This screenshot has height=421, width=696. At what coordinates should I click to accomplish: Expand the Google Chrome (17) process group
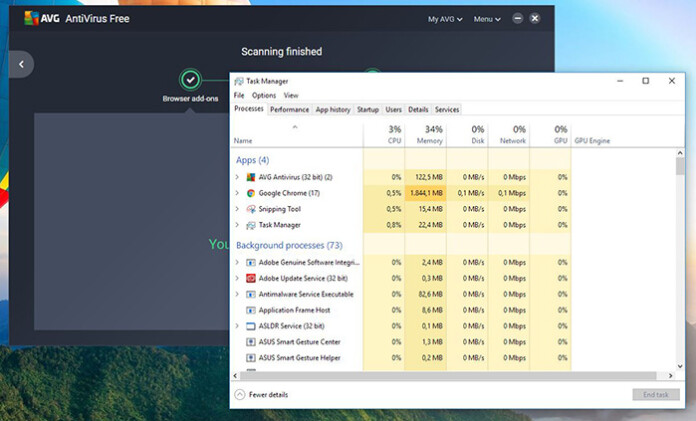[237, 193]
